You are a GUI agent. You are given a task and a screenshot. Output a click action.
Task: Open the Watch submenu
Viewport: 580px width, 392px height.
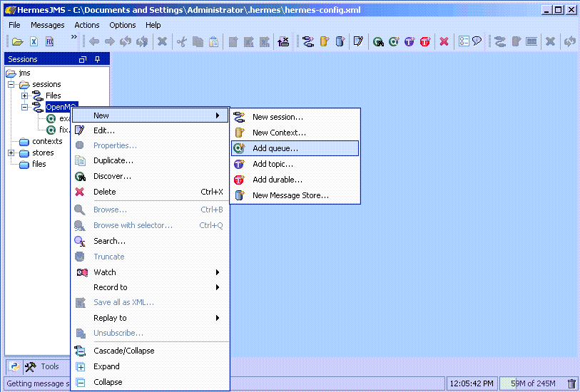(x=105, y=272)
